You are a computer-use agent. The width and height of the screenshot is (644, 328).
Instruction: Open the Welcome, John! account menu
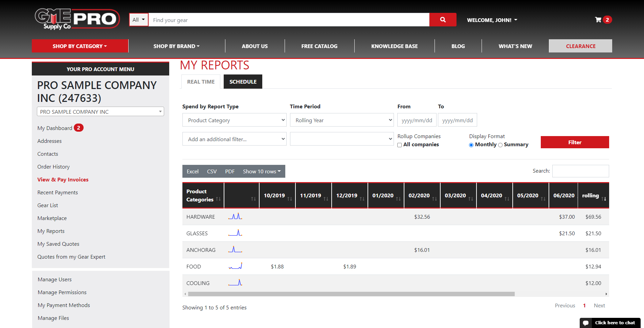[x=492, y=20]
